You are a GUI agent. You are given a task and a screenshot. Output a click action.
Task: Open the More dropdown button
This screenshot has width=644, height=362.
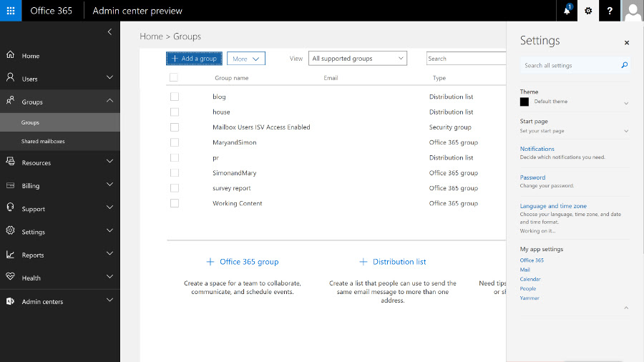tap(246, 58)
